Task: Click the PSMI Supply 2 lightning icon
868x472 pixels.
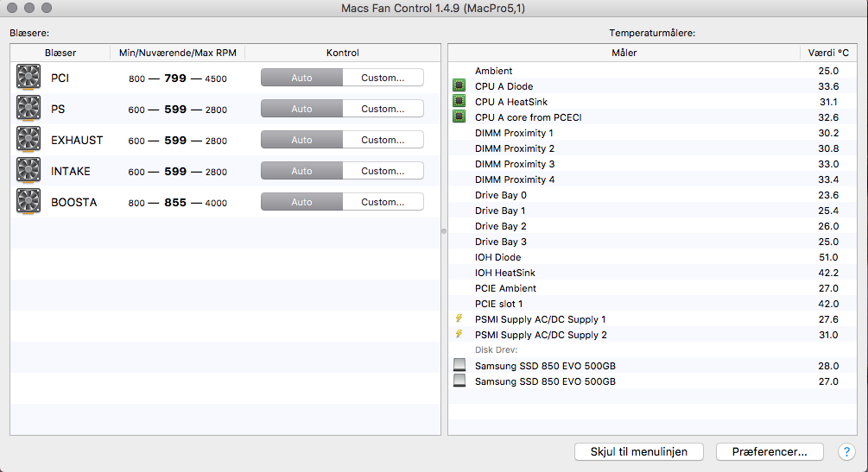Action: [x=459, y=334]
